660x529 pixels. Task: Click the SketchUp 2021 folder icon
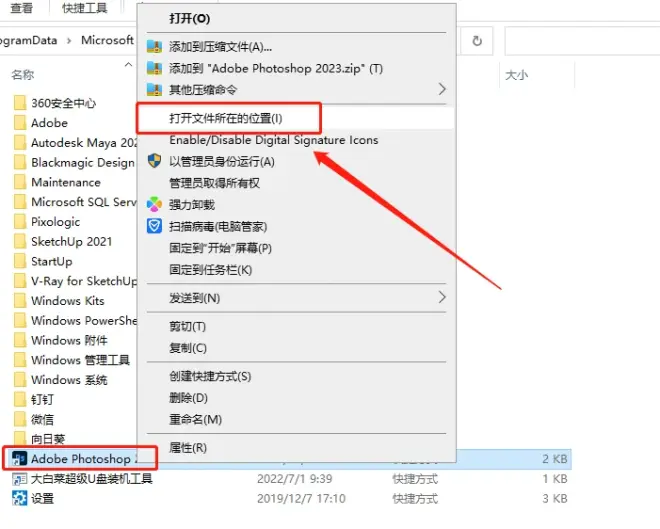pos(20,241)
